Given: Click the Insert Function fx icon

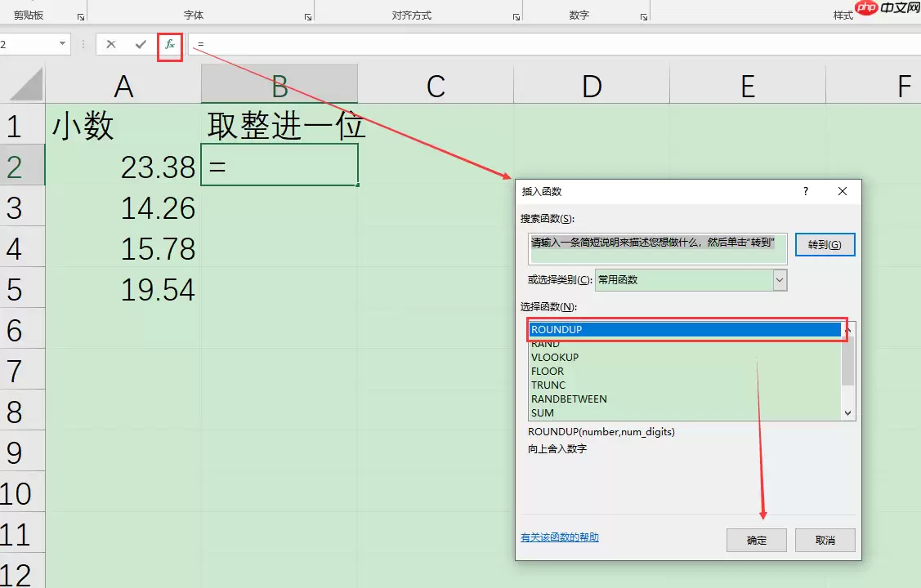Looking at the screenshot, I should 170,45.
